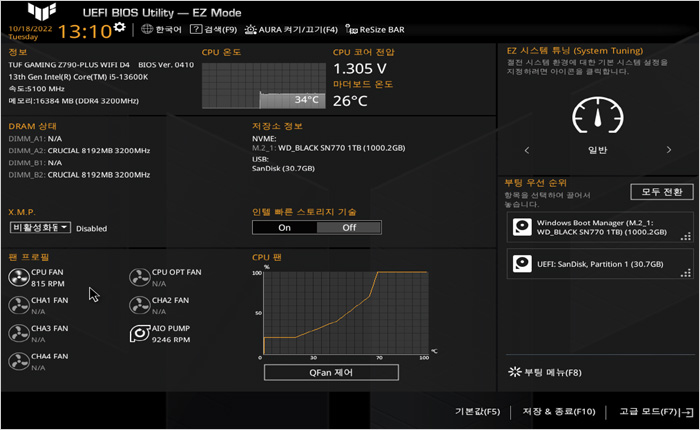The width and height of the screenshot is (700, 430).
Task: Open the X.M.P. dropdown
Action: tap(40, 228)
